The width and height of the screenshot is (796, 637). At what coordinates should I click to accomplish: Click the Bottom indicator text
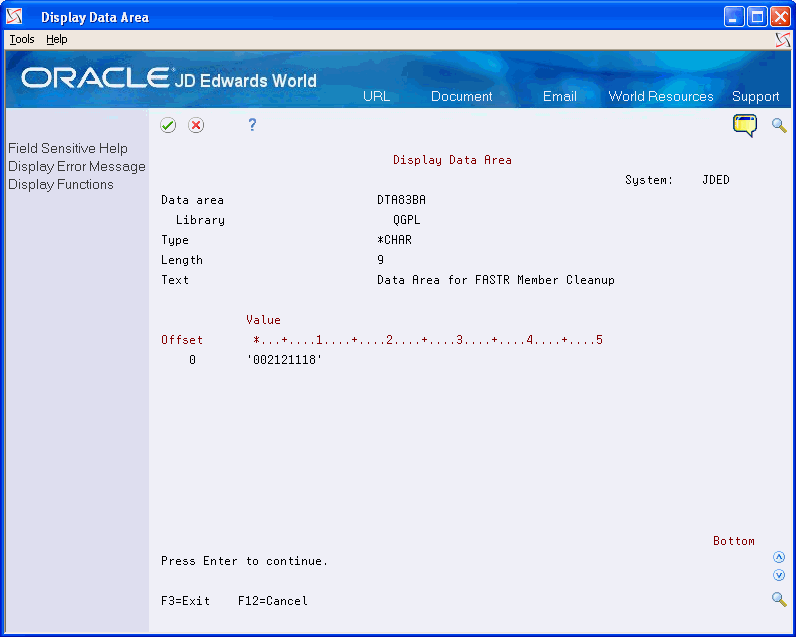(734, 541)
